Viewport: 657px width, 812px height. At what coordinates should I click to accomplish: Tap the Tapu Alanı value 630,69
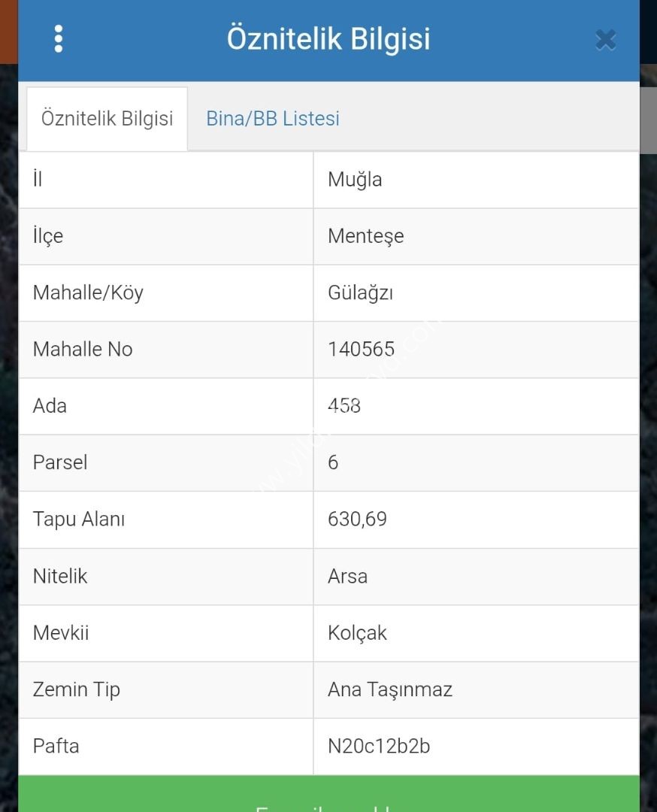357,520
